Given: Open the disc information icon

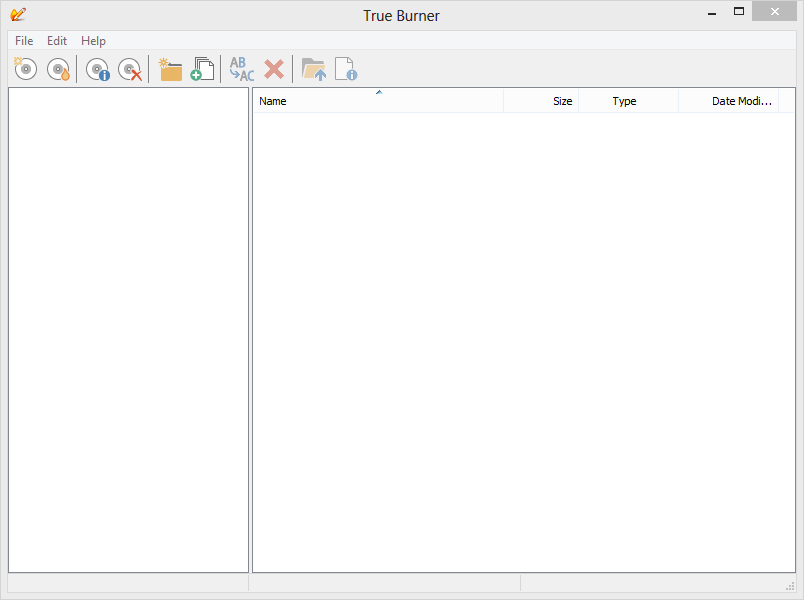Looking at the screenshot, I should [x=97, y=69].
